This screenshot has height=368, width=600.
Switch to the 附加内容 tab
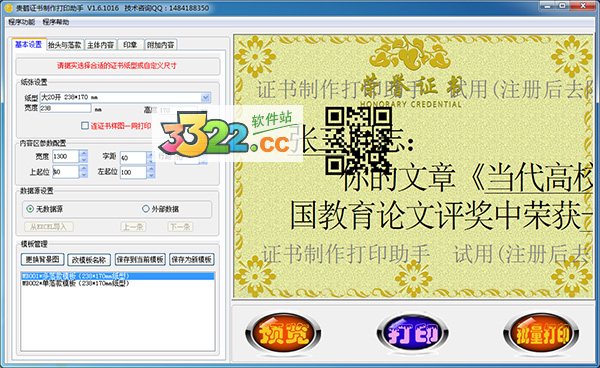click(161, 45)
